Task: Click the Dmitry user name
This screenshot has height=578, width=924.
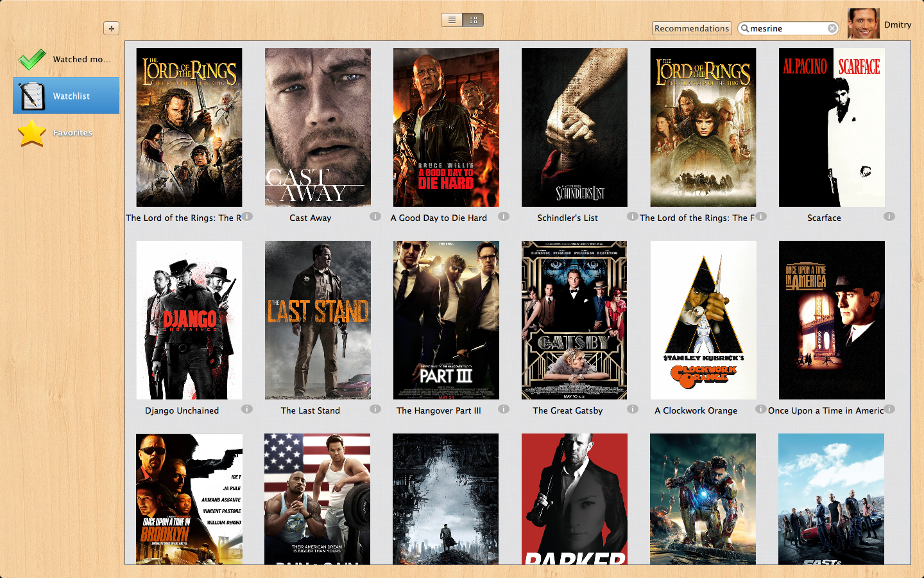Action: (x=898, y=24)
